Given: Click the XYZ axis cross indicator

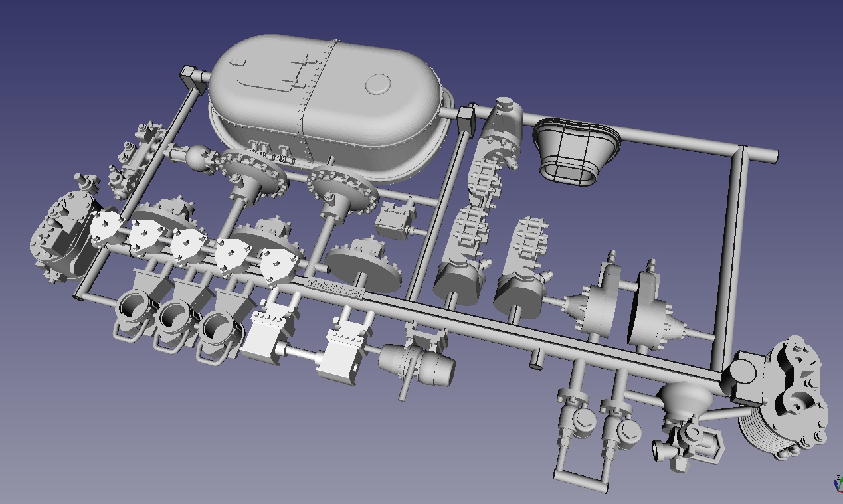Looking at the screenshot, I should click(x=838, y=484).
